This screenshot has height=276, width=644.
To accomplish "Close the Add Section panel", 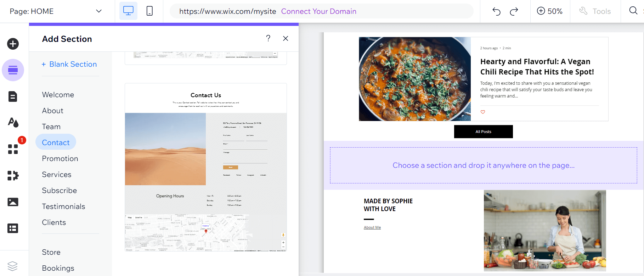I will (x=286, y=38).
